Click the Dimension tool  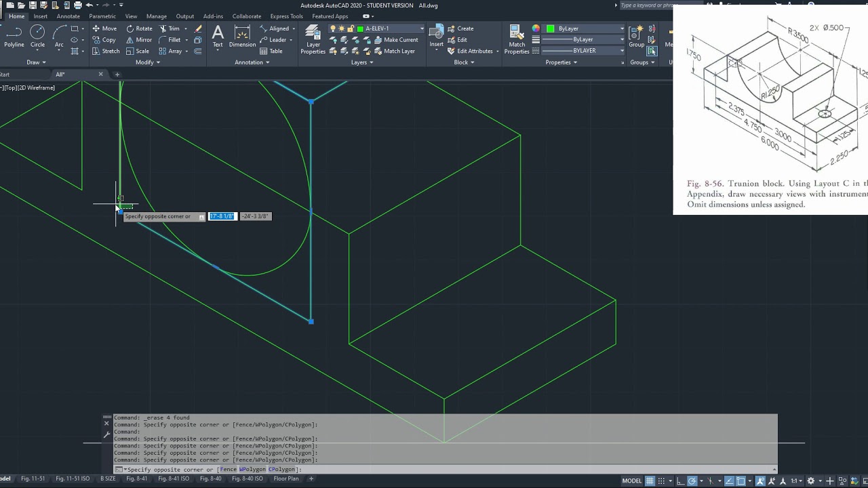click(242, 37)
